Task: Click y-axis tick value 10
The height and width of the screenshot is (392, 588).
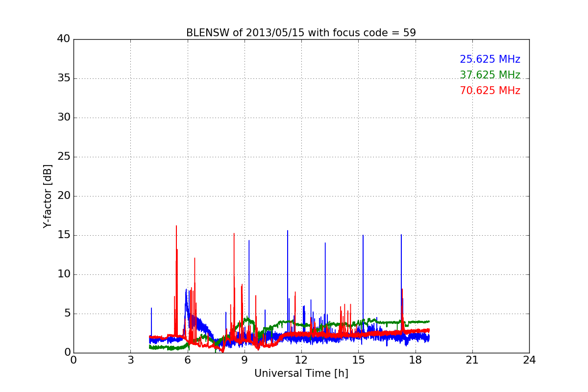Action: pyautogui.click(x=64, y=274)
